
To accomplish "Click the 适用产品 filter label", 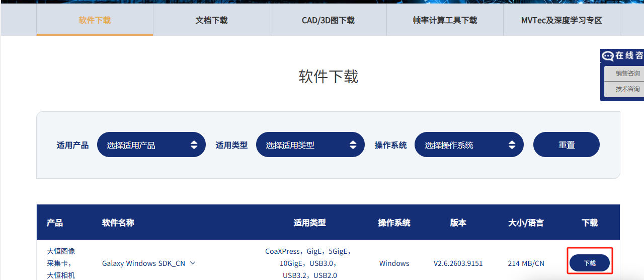I will point(72,145).
